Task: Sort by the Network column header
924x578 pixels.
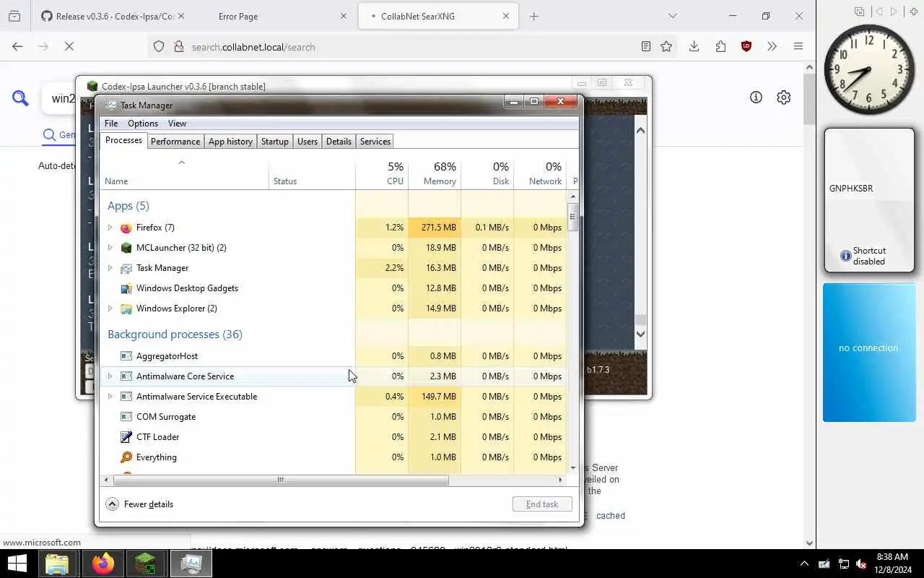Action: 540,173
